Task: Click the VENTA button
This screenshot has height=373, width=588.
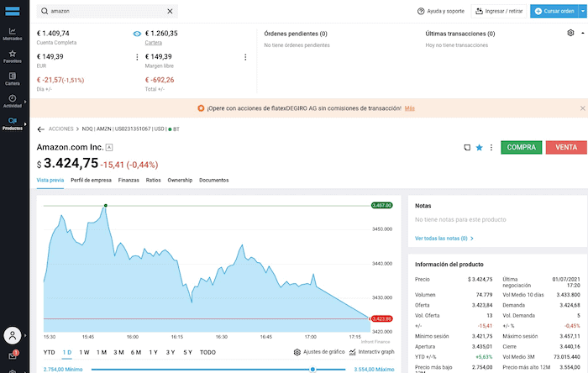Action: (566, 147)
